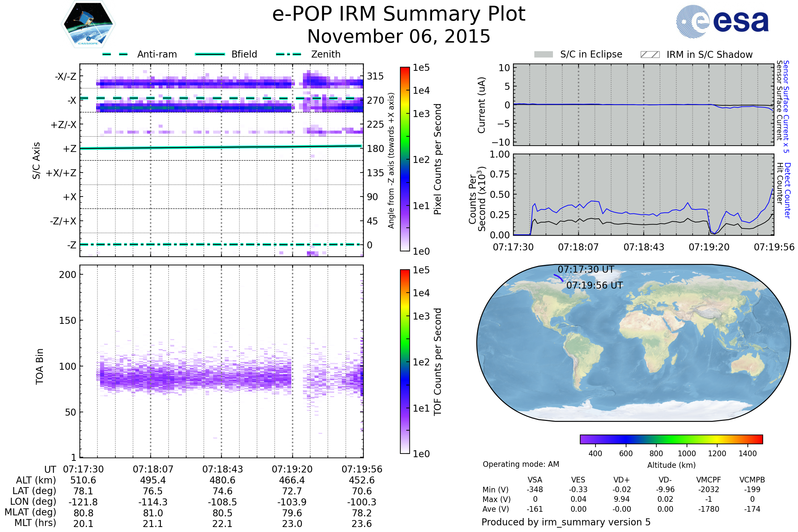Click the Zenith dash-dot legend marker

point(288,54)
